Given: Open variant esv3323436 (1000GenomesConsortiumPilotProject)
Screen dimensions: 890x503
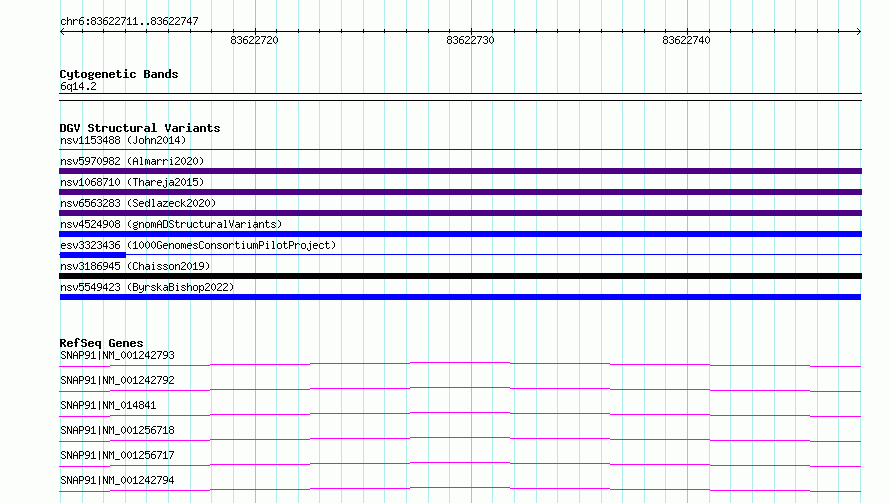Looking at the screenshot, I should [198, 245].
